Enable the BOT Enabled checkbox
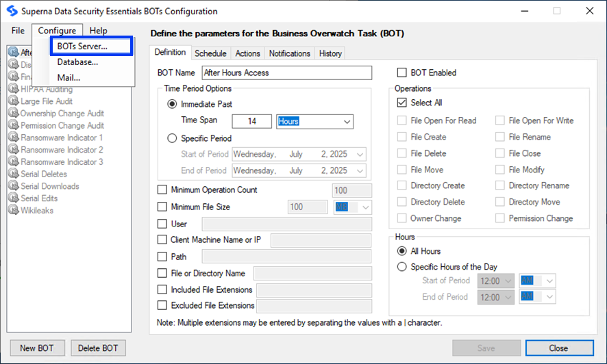The image size is (607, 364). coord(402,73)
